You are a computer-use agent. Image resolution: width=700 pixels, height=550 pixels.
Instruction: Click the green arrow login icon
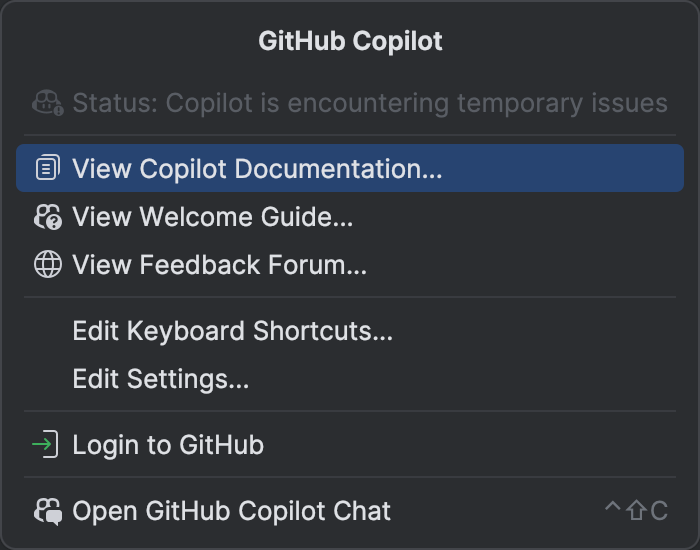click(45, 444)
